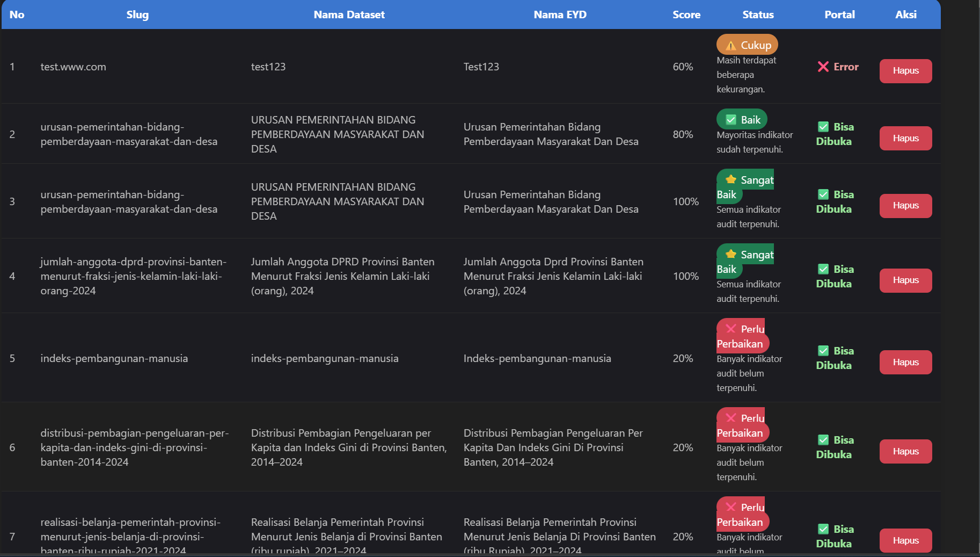
Task: Remove indeks-pembangunan-manusia row via Hapus
Action: point(905,362)
